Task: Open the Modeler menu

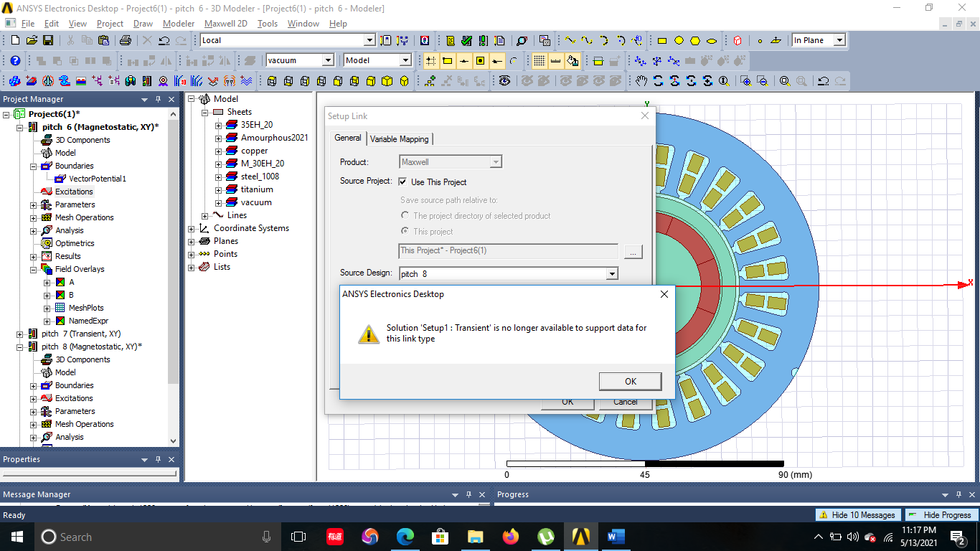Action: [178, 24]
